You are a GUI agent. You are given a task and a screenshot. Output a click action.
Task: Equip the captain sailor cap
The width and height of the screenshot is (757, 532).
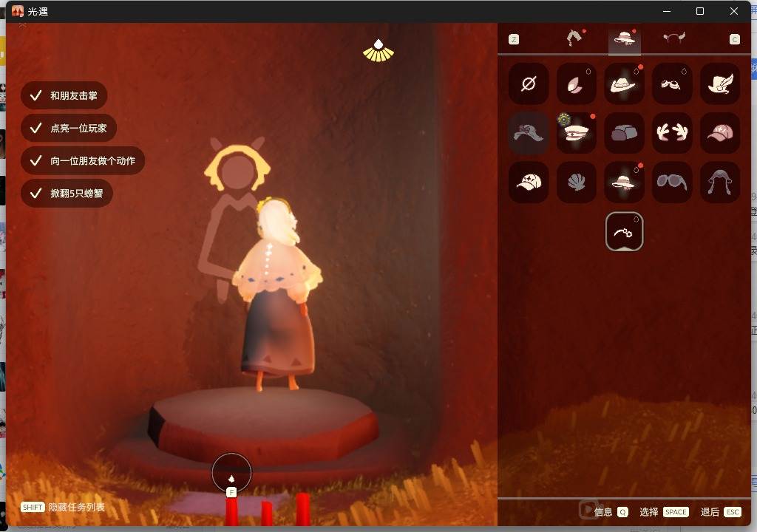(577, 133)
